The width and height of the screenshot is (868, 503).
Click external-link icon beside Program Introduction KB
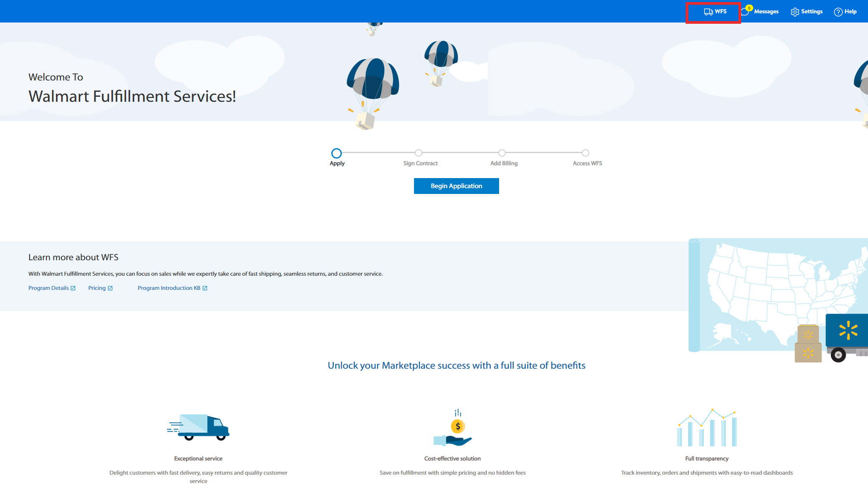(205, 288)
